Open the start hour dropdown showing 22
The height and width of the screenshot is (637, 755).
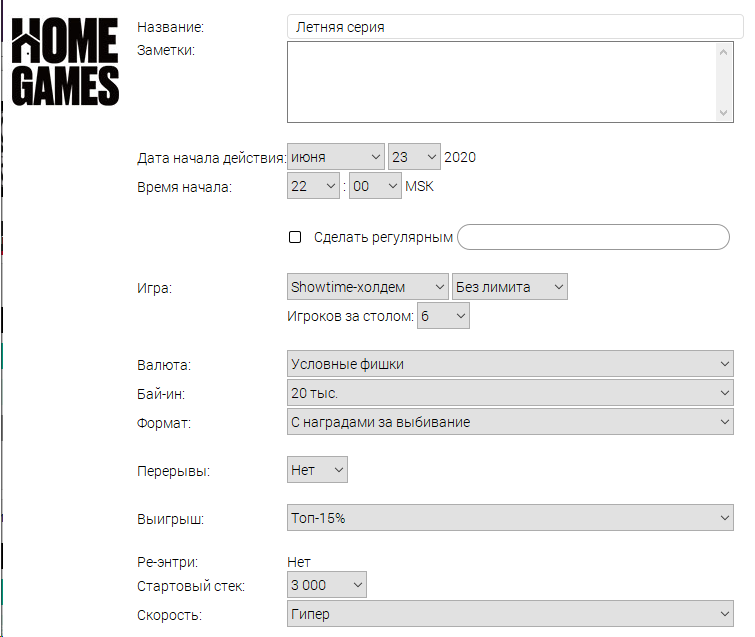313,186
